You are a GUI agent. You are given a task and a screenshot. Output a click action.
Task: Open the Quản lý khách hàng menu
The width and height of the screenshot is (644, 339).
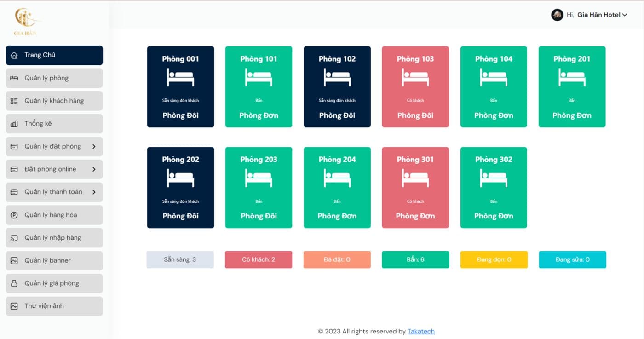point(54,101)
